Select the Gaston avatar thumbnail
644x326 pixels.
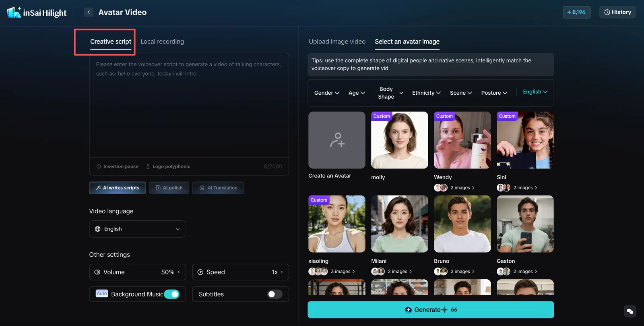[x=525, y=224]
